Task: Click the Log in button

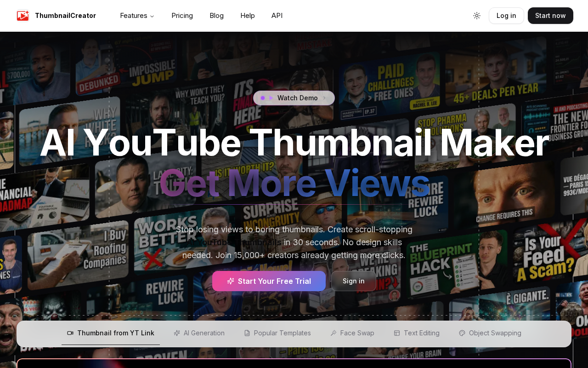Action: click(506, 16)
